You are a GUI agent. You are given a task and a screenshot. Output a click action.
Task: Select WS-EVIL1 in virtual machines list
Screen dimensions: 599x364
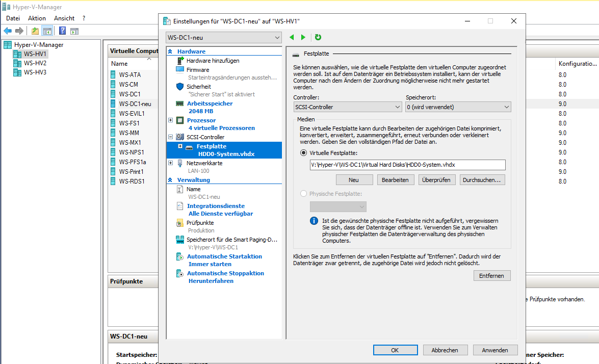[x=132, y=114]
